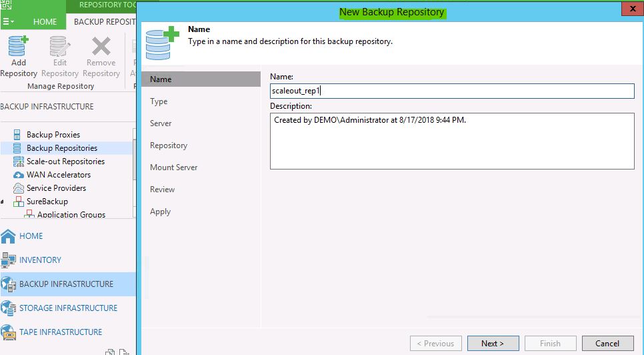Screen dimensions: 644x355
Task: Open BACKUP INFRASTRUCTURE navigation view
Action: pos(68,284)
